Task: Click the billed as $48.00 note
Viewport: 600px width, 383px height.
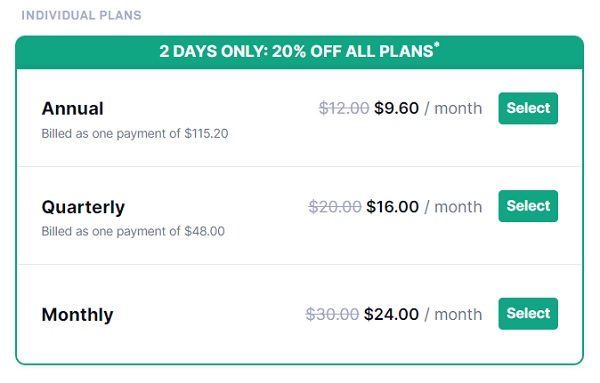Action: [x=133, y=231]
